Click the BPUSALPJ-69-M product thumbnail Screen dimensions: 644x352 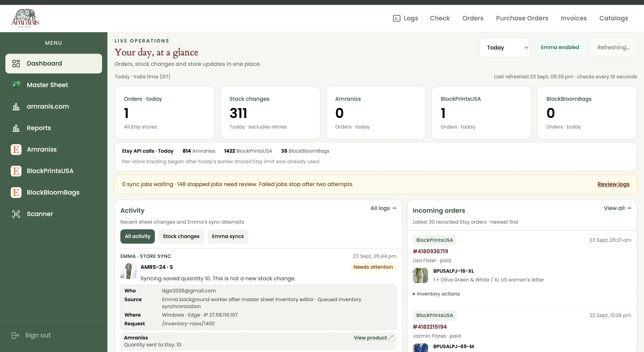(x=420, y=348)
